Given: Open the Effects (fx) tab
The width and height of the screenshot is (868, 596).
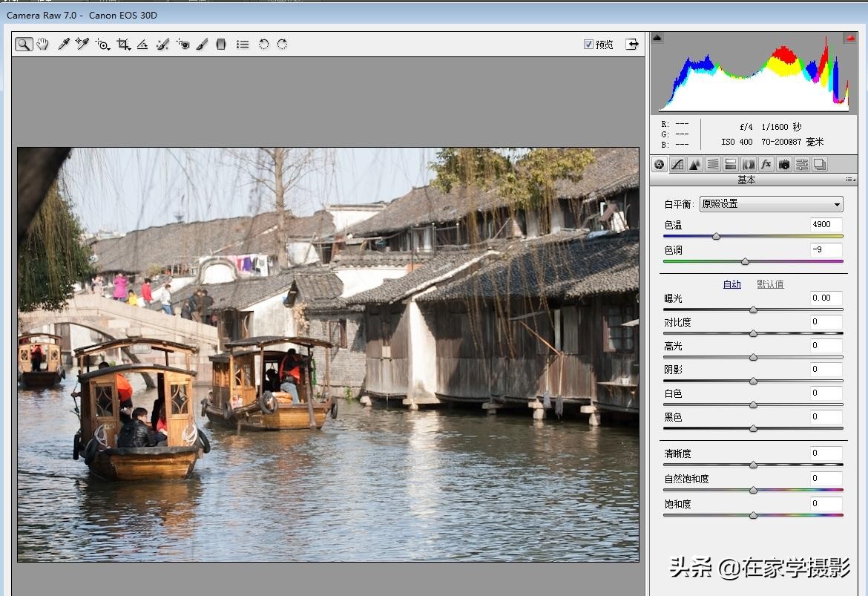Looking at the screenshot, I should click(x=766, y=164).
